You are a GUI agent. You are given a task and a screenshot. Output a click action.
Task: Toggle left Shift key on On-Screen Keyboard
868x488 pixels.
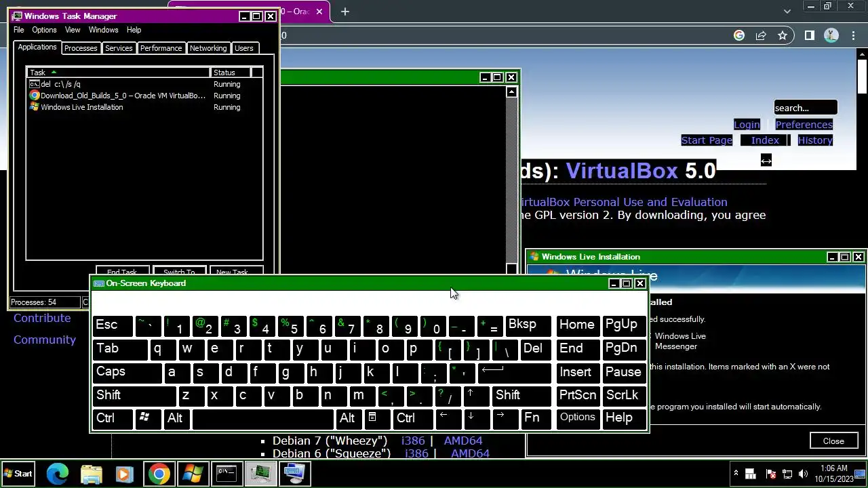(x=134, y=396)
